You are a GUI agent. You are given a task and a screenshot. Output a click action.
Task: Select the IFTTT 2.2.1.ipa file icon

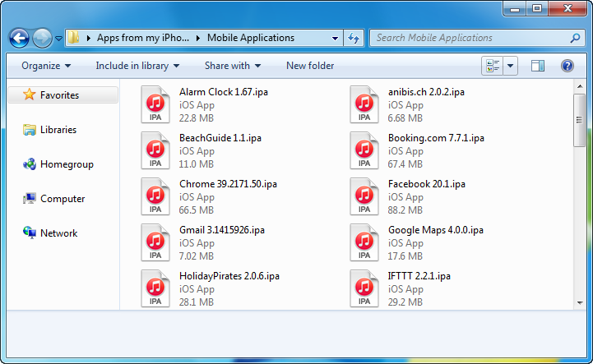tap(364, 288)
